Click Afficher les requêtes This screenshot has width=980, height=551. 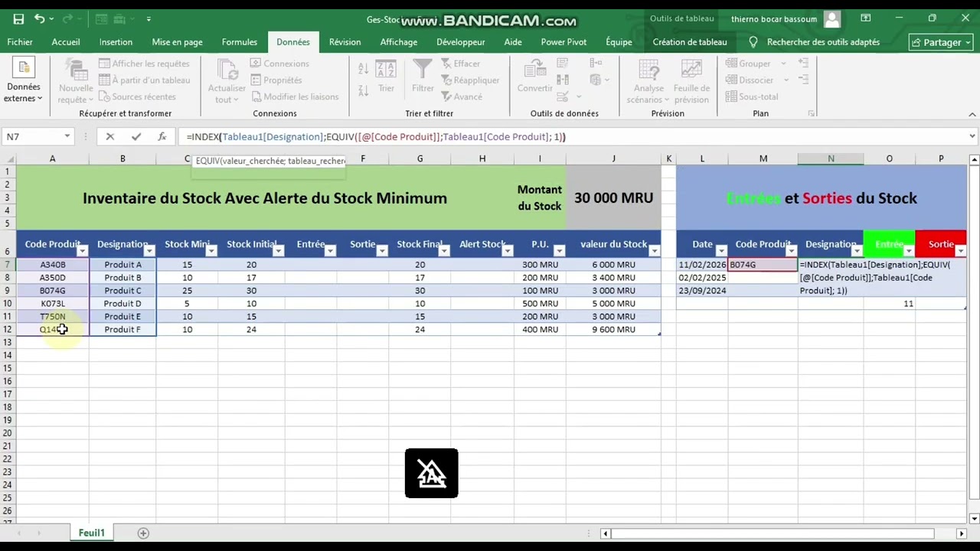point(144,64)
